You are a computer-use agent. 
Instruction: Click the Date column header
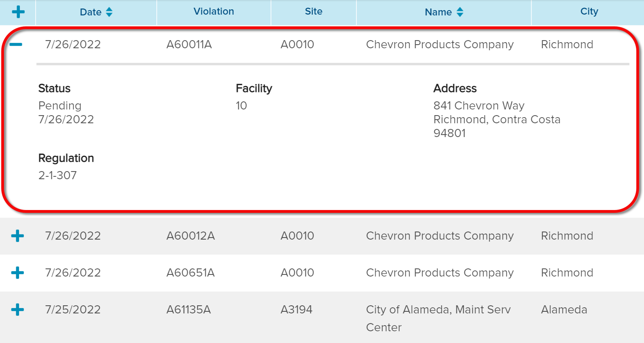(91, 12)
